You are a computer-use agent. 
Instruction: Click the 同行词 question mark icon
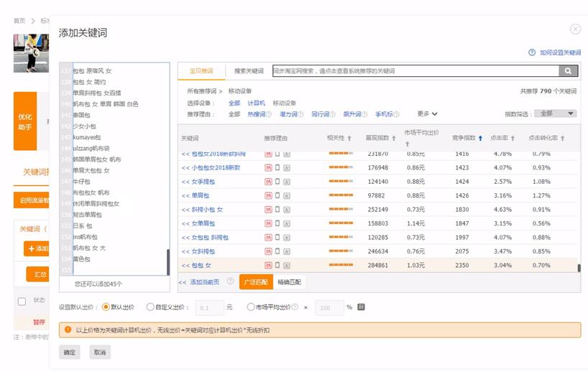332,114
